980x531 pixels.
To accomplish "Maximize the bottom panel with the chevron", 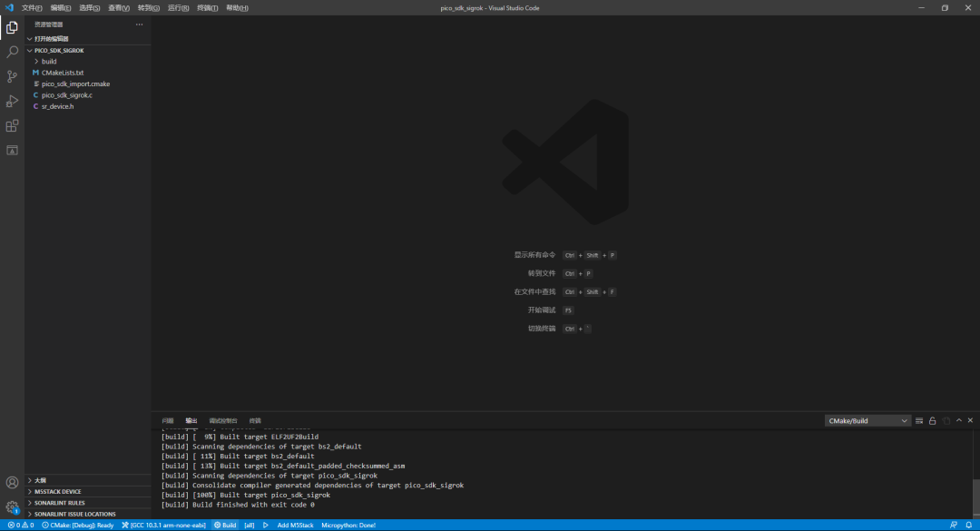I will coord(958,421).
